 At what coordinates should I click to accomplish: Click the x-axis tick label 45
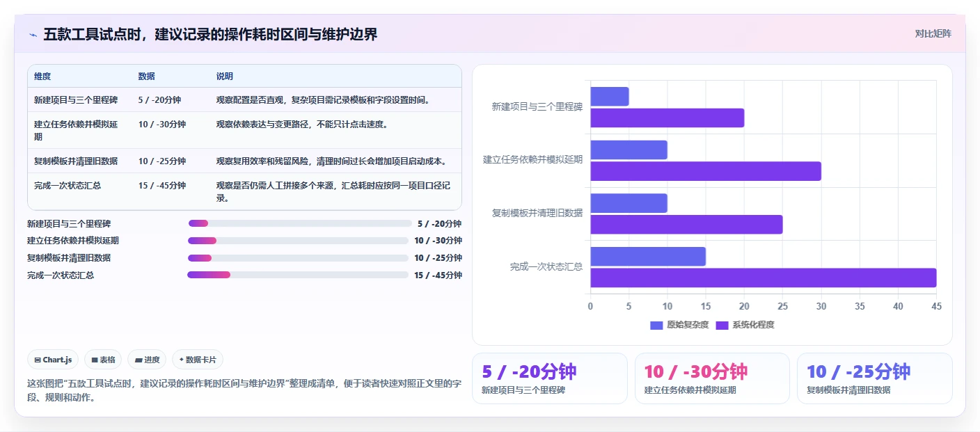(x=936, y=306)
